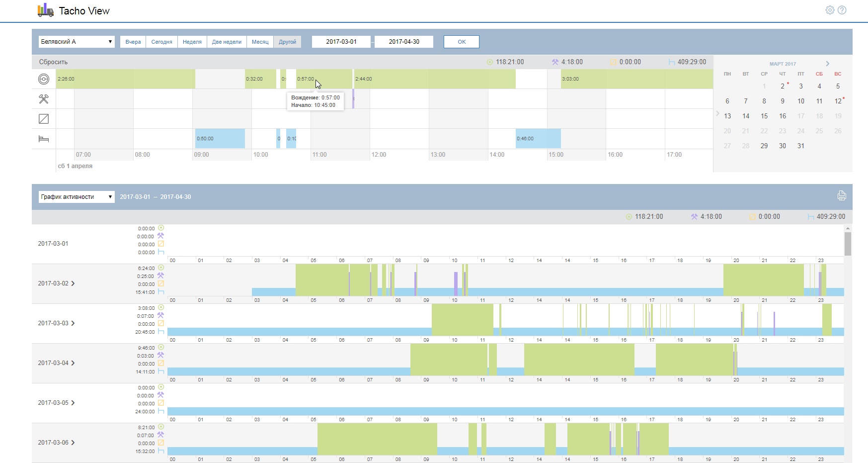Open the График активности dropdown
The image size is (868, 463).
tap(77, 197)
